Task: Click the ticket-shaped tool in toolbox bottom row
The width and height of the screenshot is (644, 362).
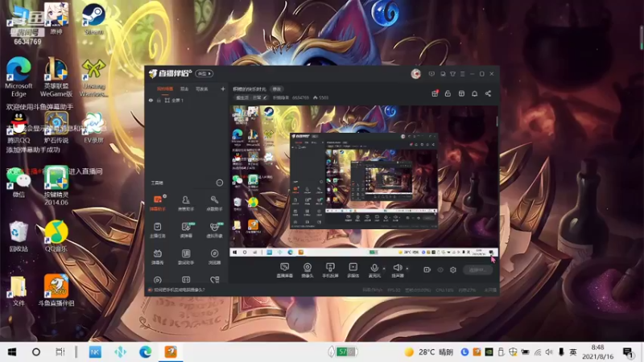Action: [x=186, y=280]
